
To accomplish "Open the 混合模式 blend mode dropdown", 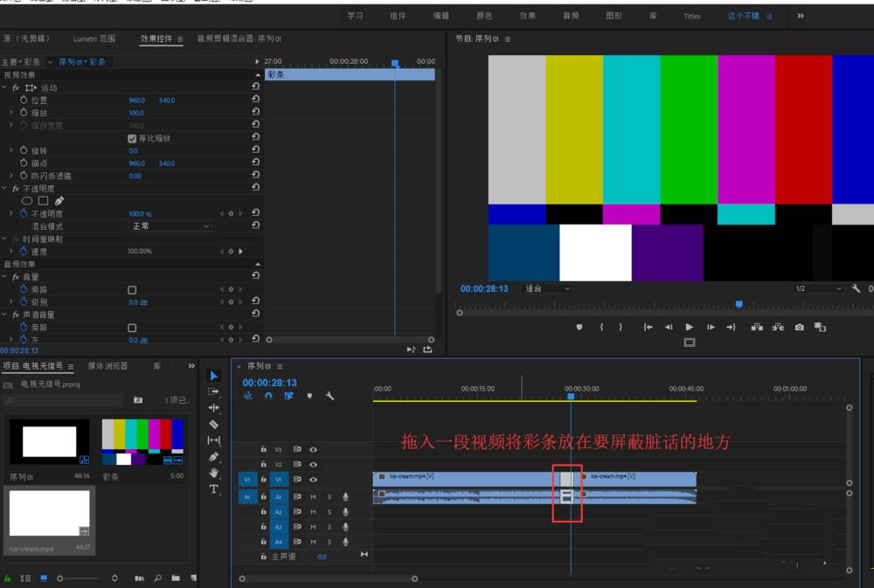I will point(170,225).
